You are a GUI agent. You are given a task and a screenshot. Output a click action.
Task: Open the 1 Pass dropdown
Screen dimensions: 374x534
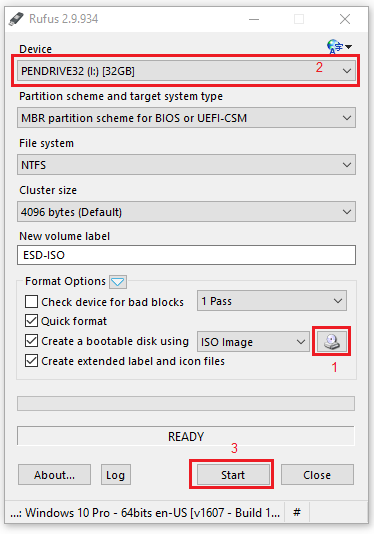tap(272, 301)
